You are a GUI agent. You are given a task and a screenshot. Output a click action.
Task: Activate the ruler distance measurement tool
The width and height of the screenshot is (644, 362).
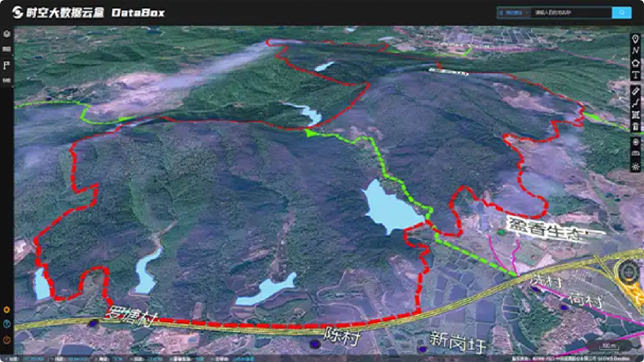tap(636, 91)
